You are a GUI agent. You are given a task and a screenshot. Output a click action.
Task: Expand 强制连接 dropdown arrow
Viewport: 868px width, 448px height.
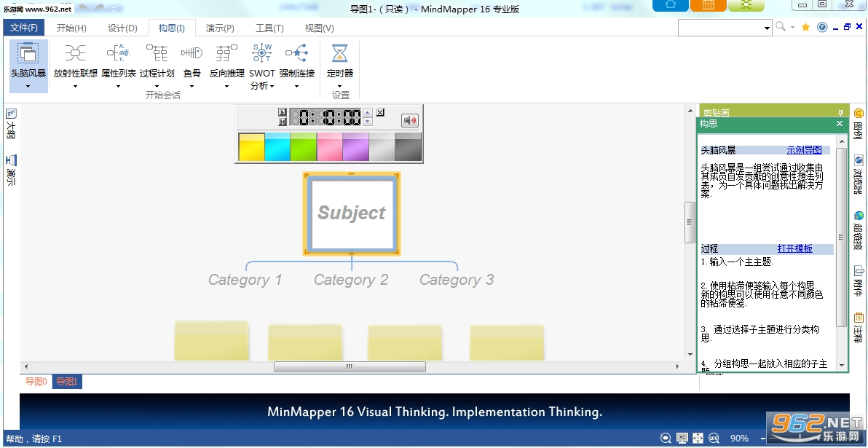coord(296,86)
